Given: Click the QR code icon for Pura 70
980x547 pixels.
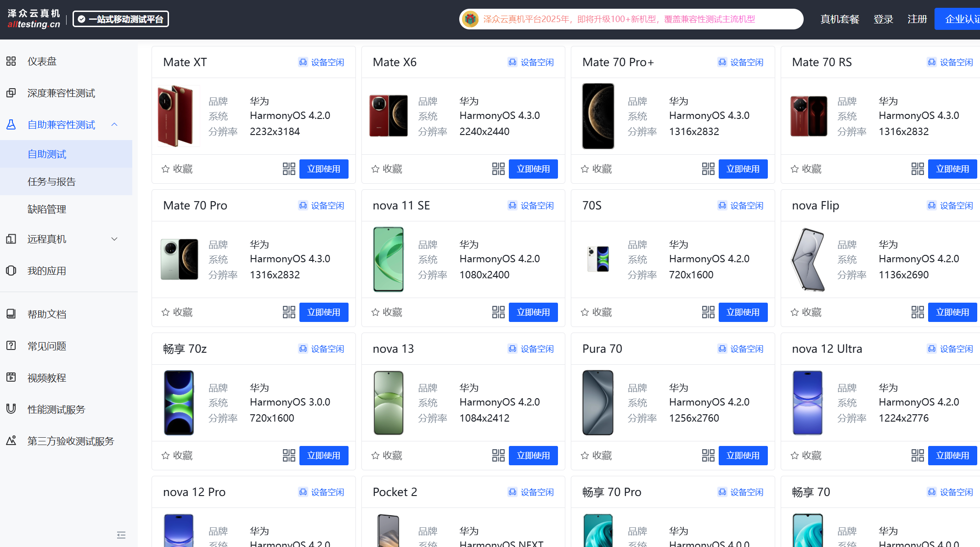Looking at the screenshot, I should [x=708, y=456].
